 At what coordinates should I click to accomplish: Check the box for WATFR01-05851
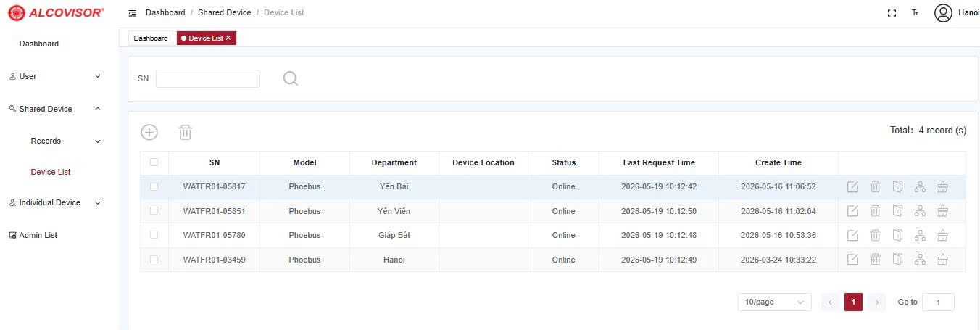pos(154,211)
